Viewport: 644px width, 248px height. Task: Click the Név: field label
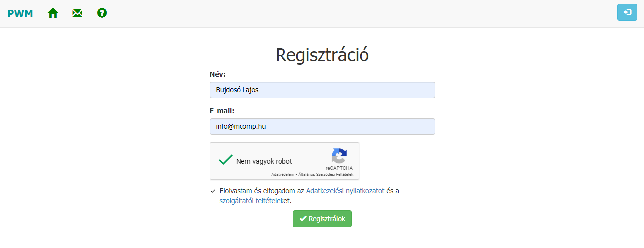[x=217, y=74]
